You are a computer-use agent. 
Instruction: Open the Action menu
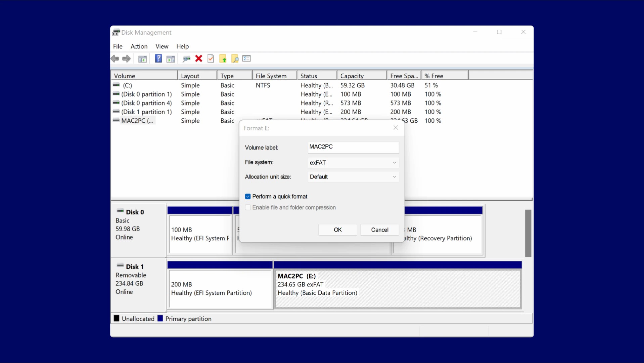coord(139,46)
